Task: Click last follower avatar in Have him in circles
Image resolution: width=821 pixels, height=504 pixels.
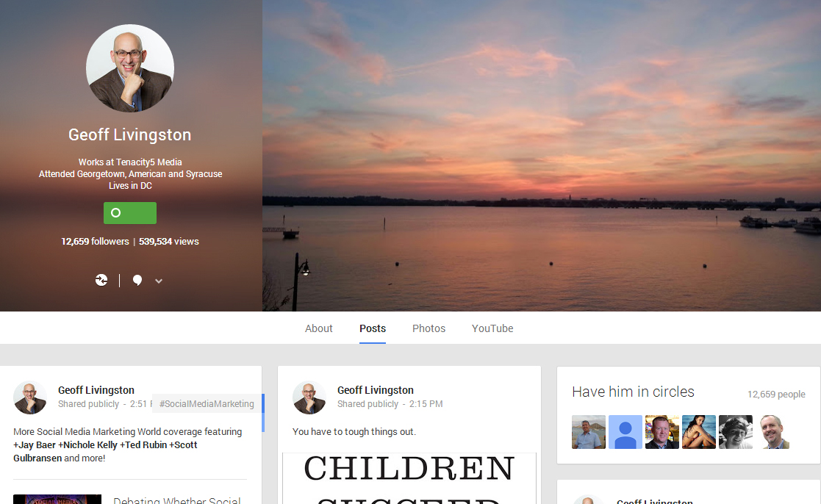Action: coord(772,432)
